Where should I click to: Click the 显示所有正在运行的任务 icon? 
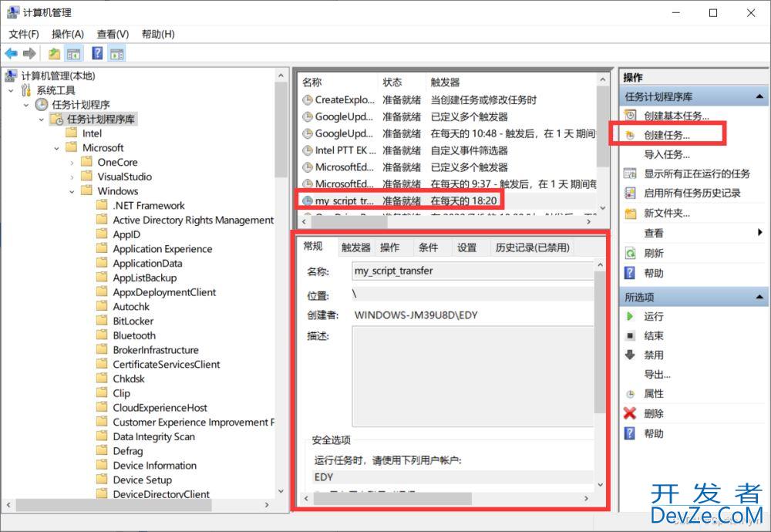(x=630, y=173)
